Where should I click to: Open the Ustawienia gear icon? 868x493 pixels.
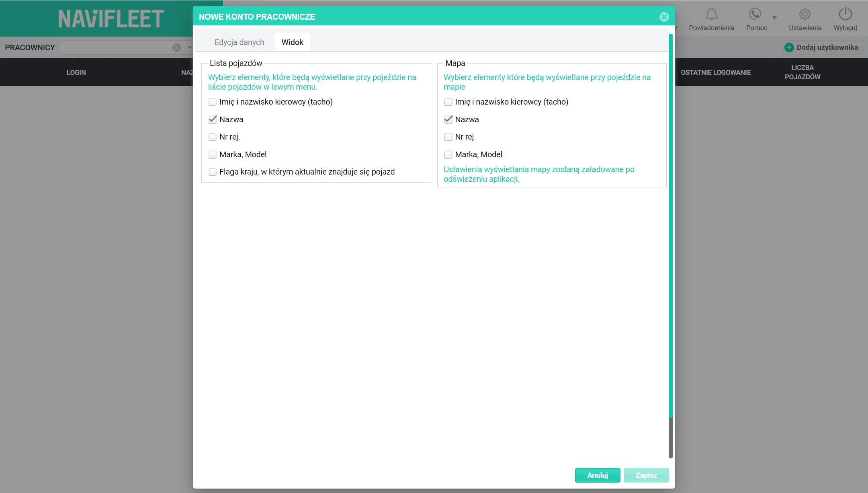pyautogui.click(x=805, y=14)
